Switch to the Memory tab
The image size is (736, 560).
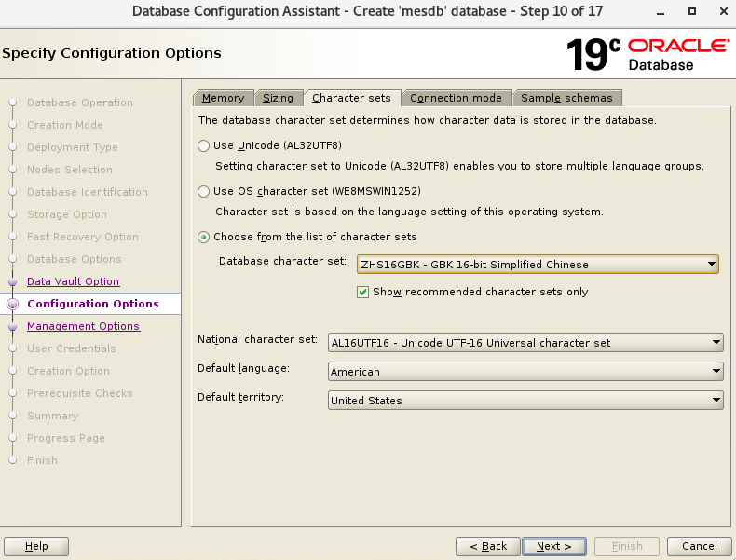click(x=223, y=98)
